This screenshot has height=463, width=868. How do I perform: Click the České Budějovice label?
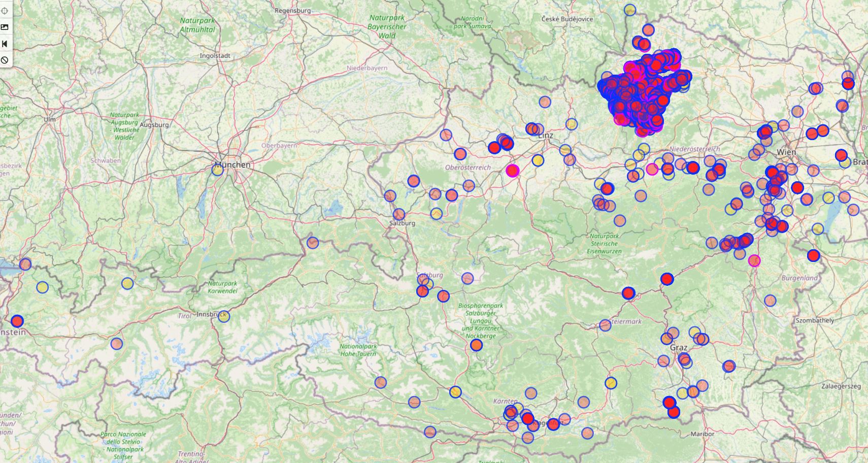pos(567,19)
